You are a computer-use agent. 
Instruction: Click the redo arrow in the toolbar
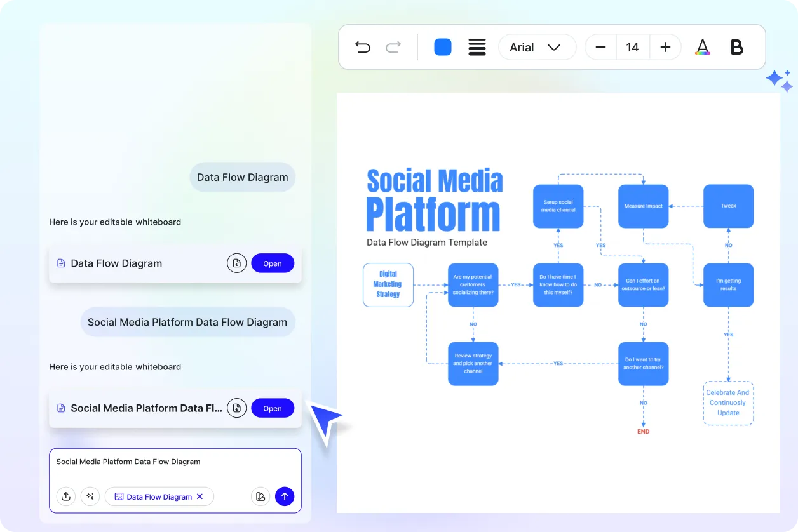click(393, 47)
